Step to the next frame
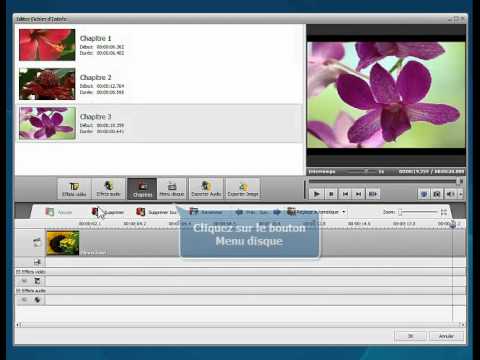This screenshot has height=360, width=480. pyautogui.click(x=359, y=194)
